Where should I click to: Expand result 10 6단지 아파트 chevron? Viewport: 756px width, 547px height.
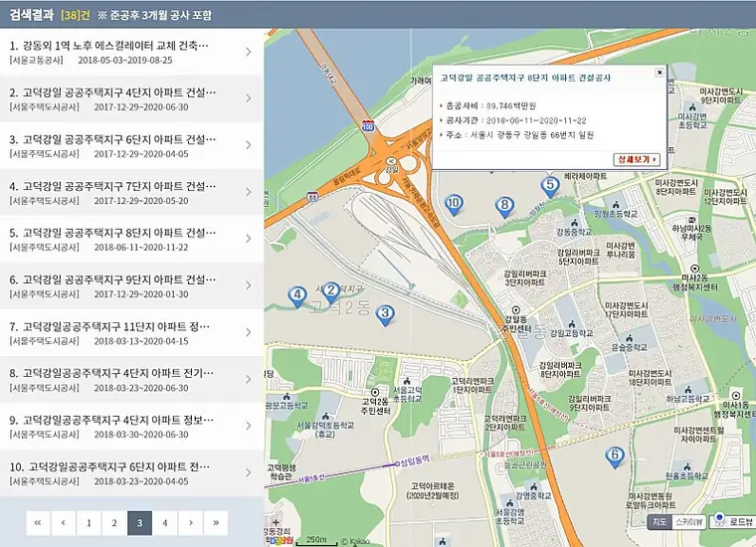point(249,472)
